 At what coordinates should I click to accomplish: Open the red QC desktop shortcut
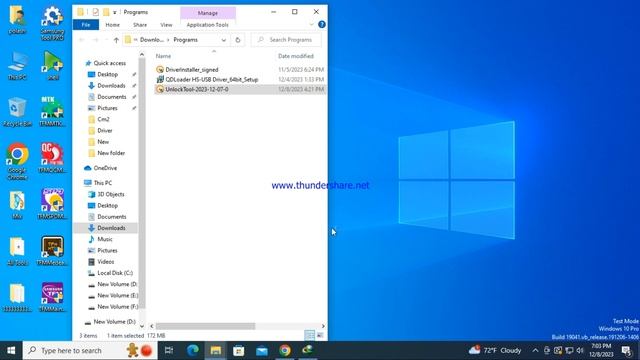52,158
